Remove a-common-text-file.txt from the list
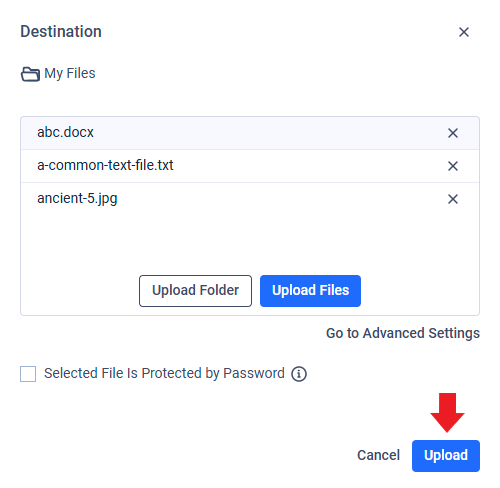 tap(453, 166)
